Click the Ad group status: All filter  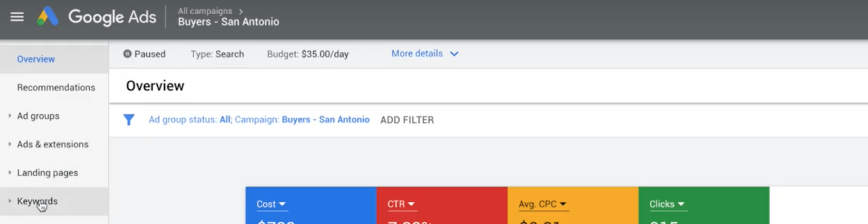tap(190, 120)
